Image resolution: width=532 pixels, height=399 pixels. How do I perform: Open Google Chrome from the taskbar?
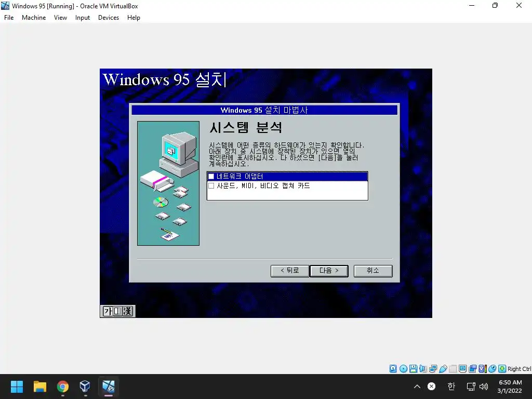click(x=62, y=387)
